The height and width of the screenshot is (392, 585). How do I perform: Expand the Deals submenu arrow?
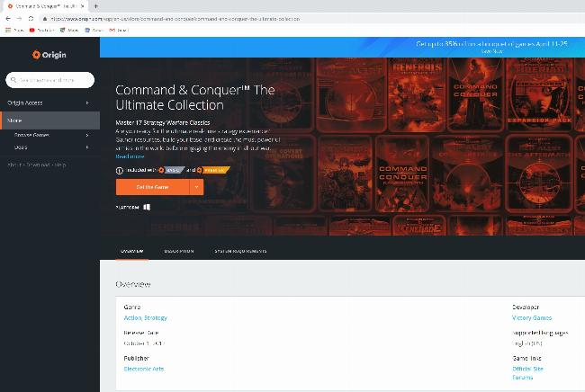coord(87,147)
